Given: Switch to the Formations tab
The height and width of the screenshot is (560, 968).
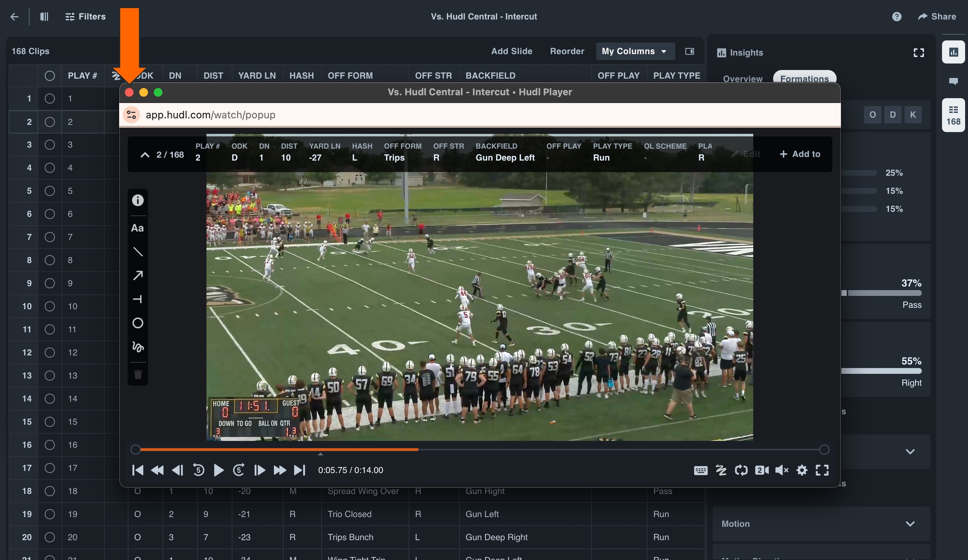Looking at the screenshot, I should click(x=805, y=78).
